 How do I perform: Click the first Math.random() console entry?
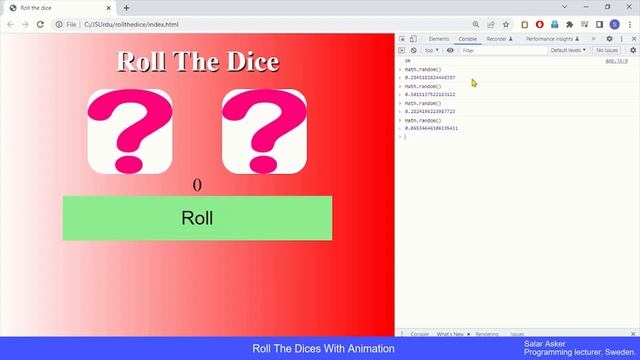pos(423,69)
